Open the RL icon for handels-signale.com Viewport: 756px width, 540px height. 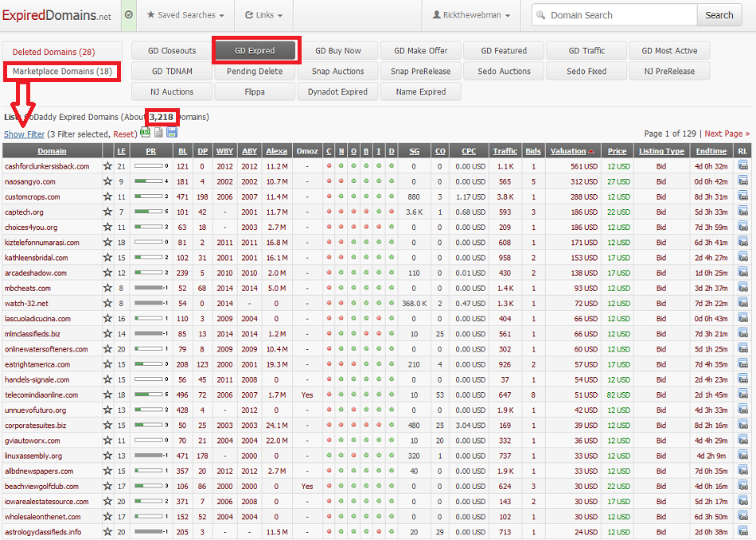click(x=742, y=379)
